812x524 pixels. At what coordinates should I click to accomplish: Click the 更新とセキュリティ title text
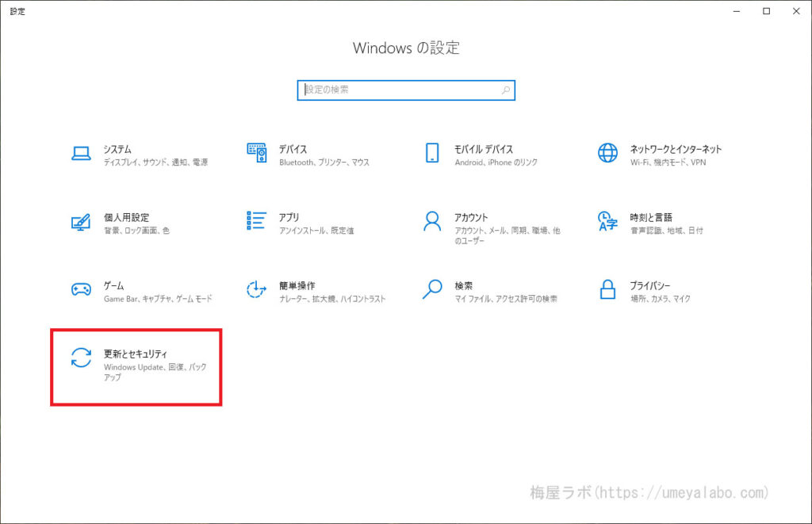click(x=136, y=354)
